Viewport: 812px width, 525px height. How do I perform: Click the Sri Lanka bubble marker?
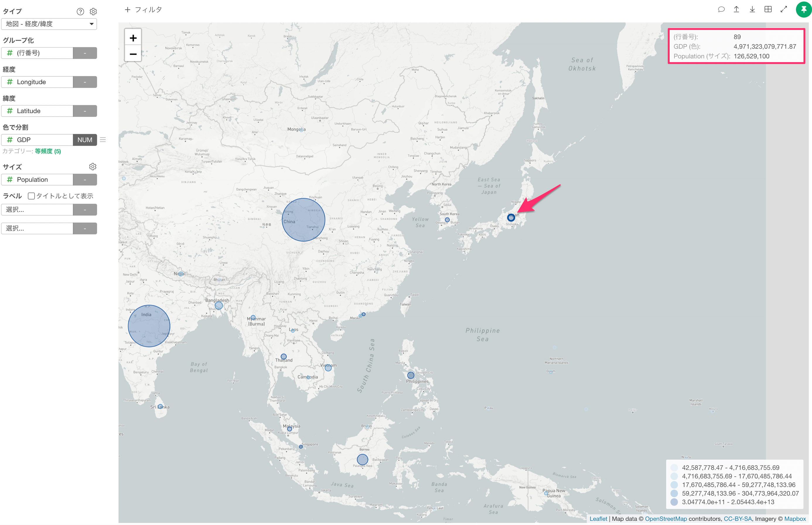pyautogui.click(x=160, y=406)
